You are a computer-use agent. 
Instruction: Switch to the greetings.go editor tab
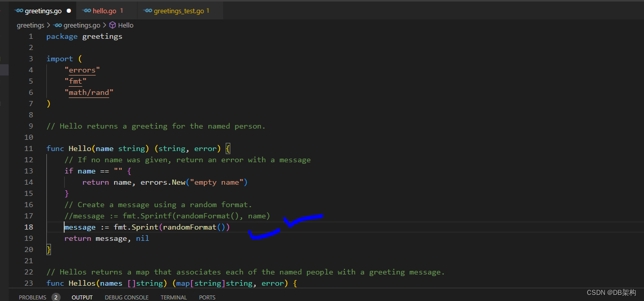[x=43, y=11]
